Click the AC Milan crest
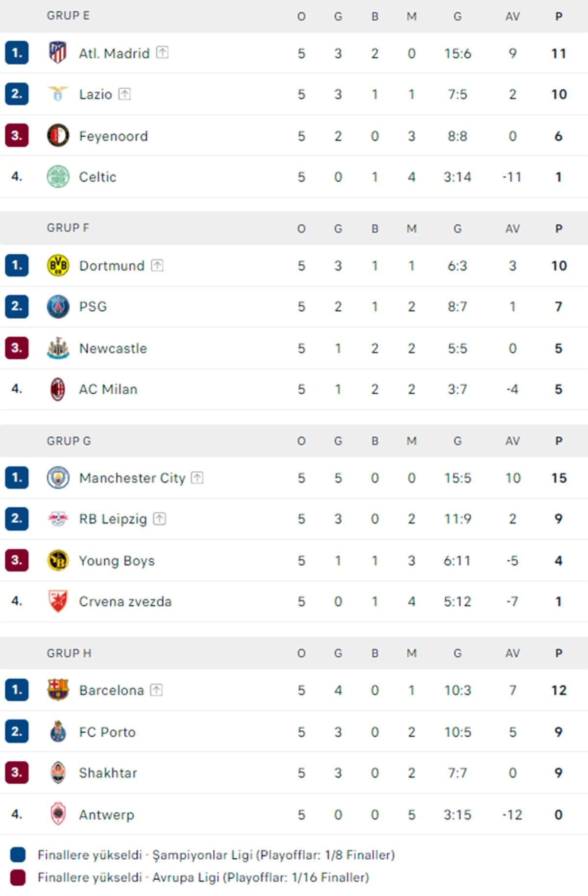Viewport: 588px width, 896px height. click(58, 389)
